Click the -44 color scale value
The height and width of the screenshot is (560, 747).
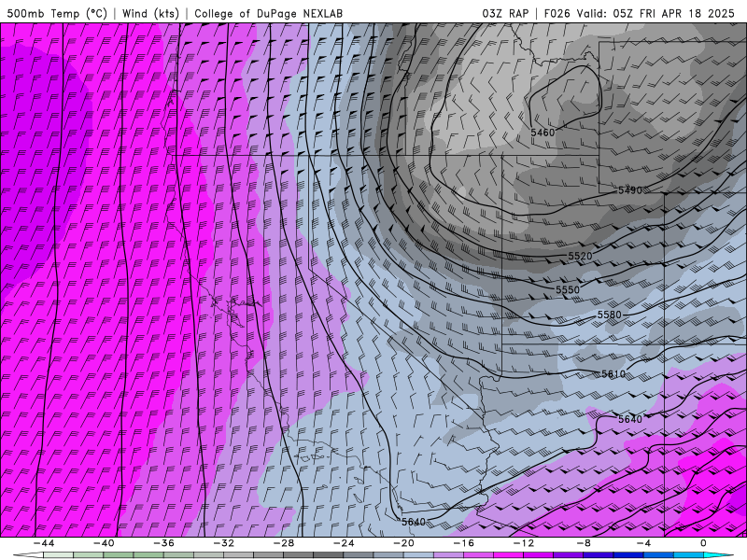click(x=44, y=543)
